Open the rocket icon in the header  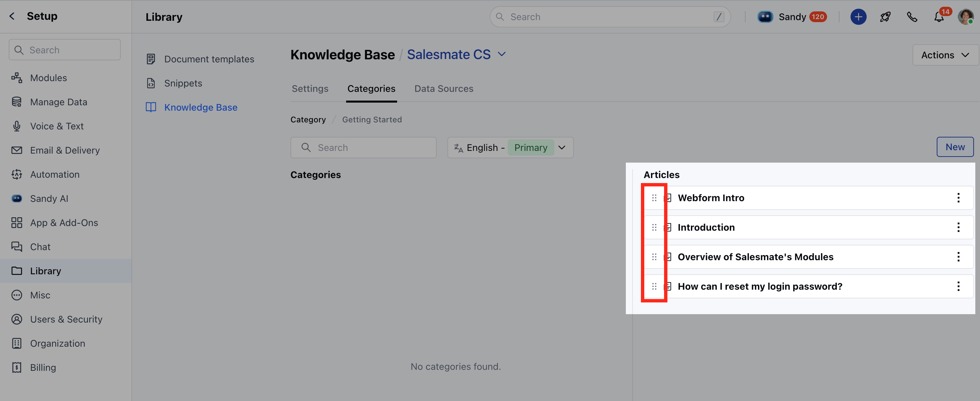pyautogui.click(x=885, y=17)
